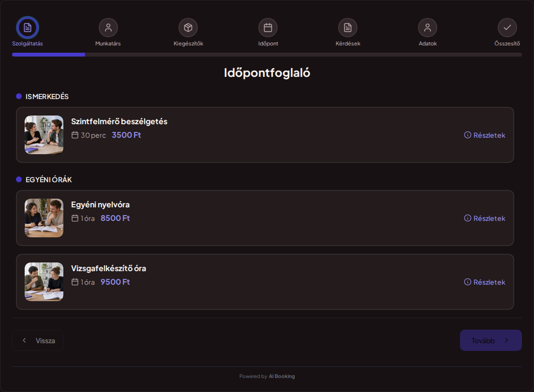Click the Vissza back button

(38, 340)
